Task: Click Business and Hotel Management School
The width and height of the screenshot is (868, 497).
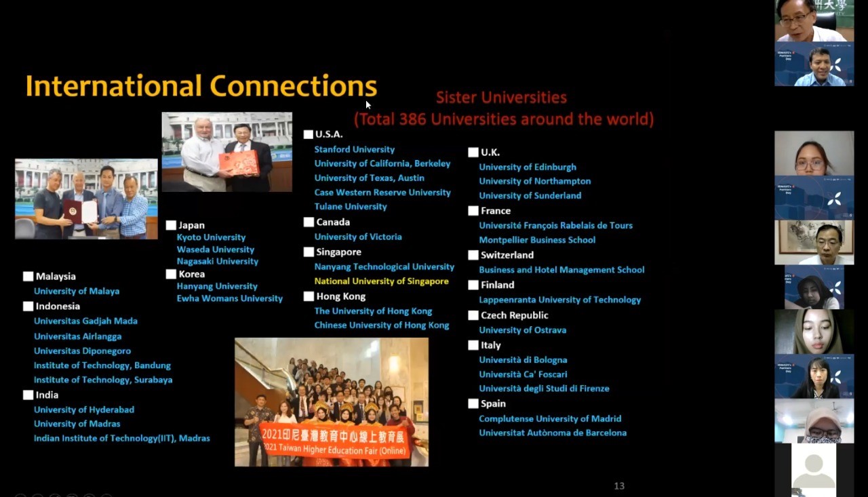Action: 561,270
